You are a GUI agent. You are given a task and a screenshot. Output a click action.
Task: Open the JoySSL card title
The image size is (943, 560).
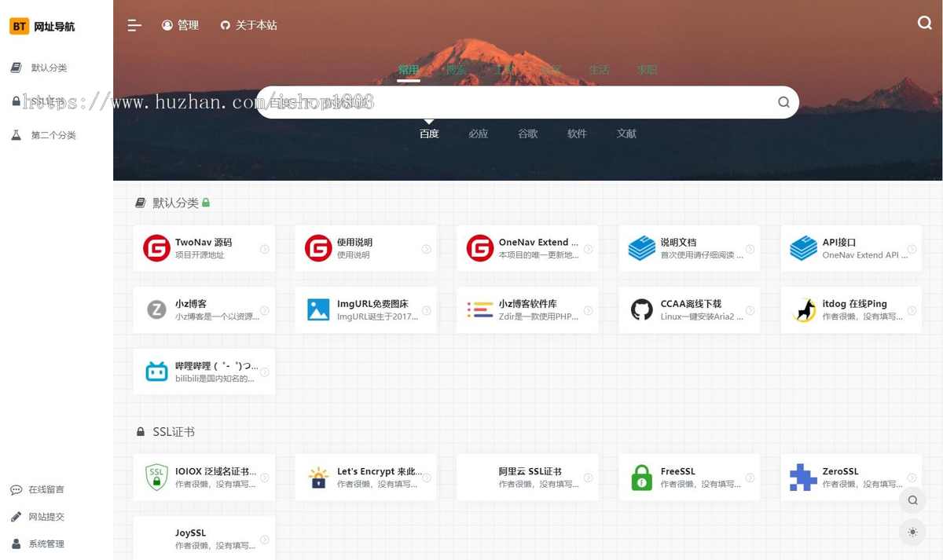pos(191,533)
